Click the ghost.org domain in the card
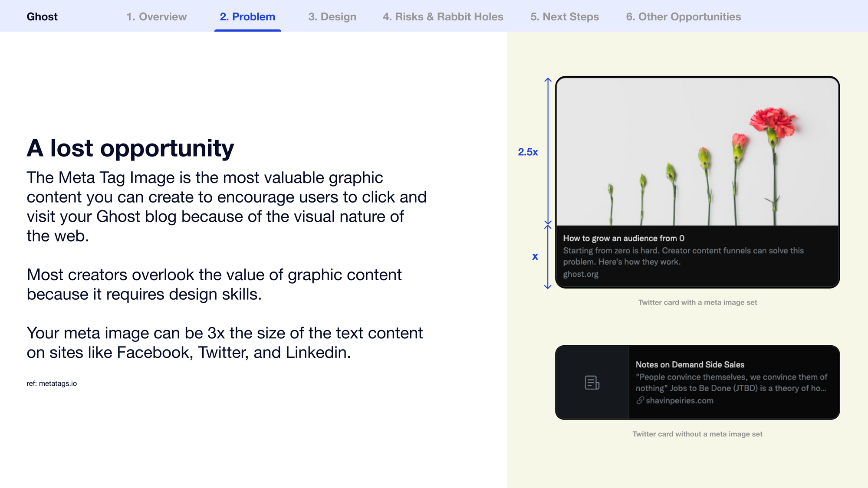 click(x=581, y=274)
